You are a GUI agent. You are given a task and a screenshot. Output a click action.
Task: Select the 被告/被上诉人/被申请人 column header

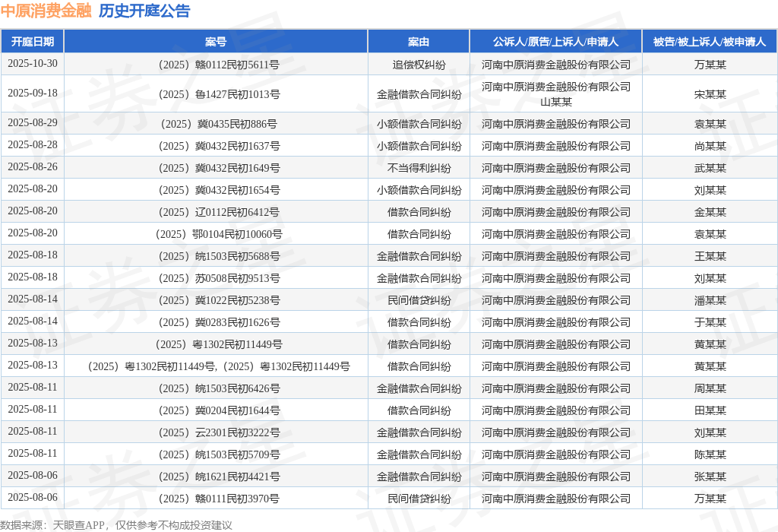pyautogui.click(x=710, y=42)
